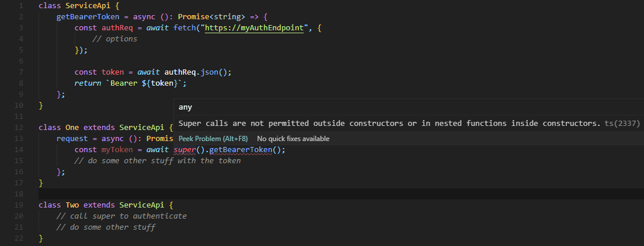Viewport: 644px width, 246px height.
Task: Select line number 12 in the gutter
Action: (19, 128)
